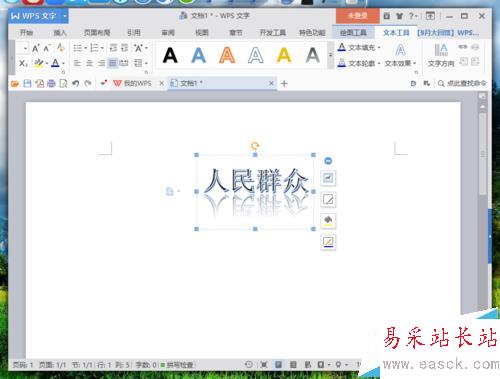The image size is (500, 379).
Task: Click the print icon
Action: pos(51,83)
